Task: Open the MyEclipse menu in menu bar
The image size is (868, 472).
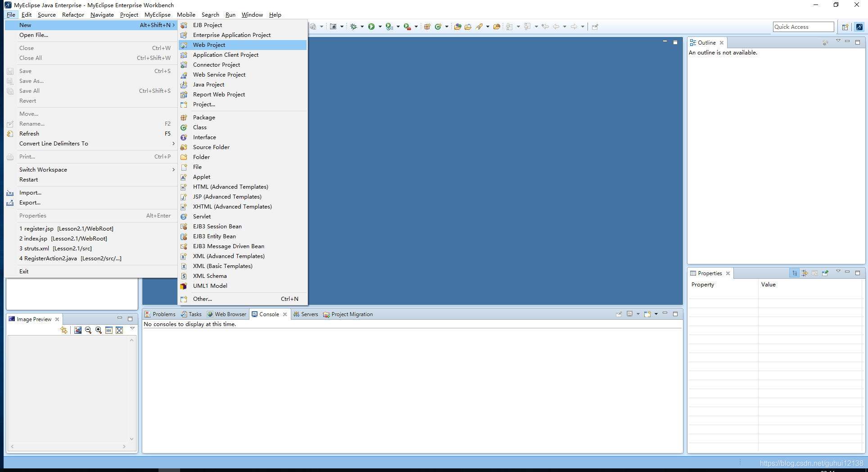Action: 157,14
